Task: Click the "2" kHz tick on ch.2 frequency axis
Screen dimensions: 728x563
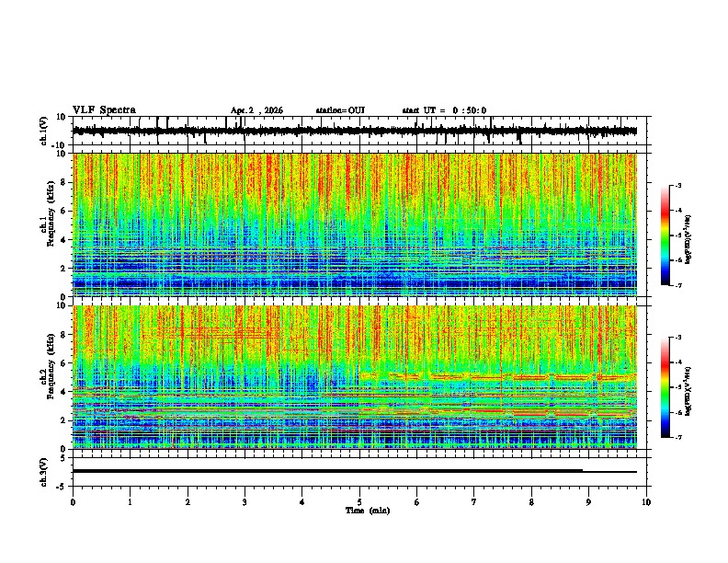Action: pos(63,420)
